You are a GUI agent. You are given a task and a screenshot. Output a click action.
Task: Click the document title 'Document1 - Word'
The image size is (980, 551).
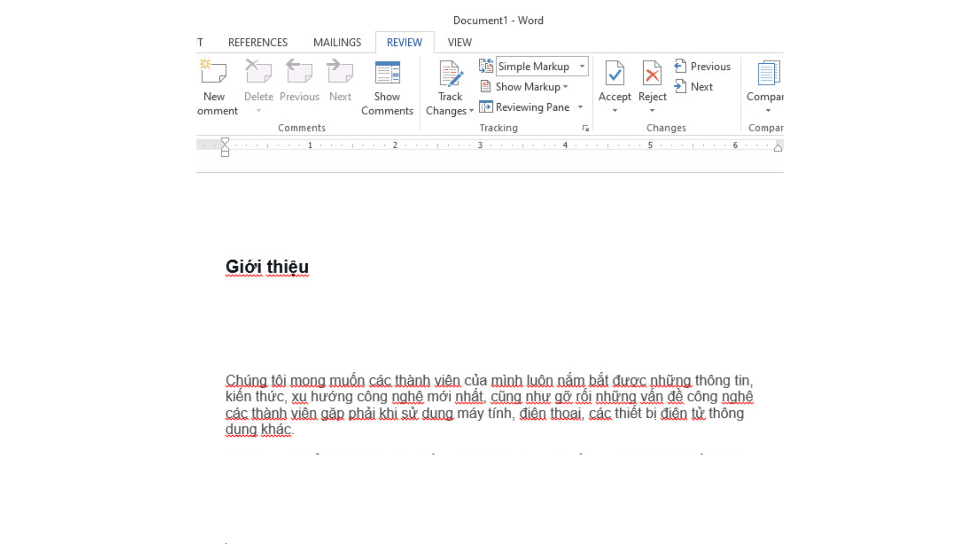pyautogui.click(x=498, y=20)
